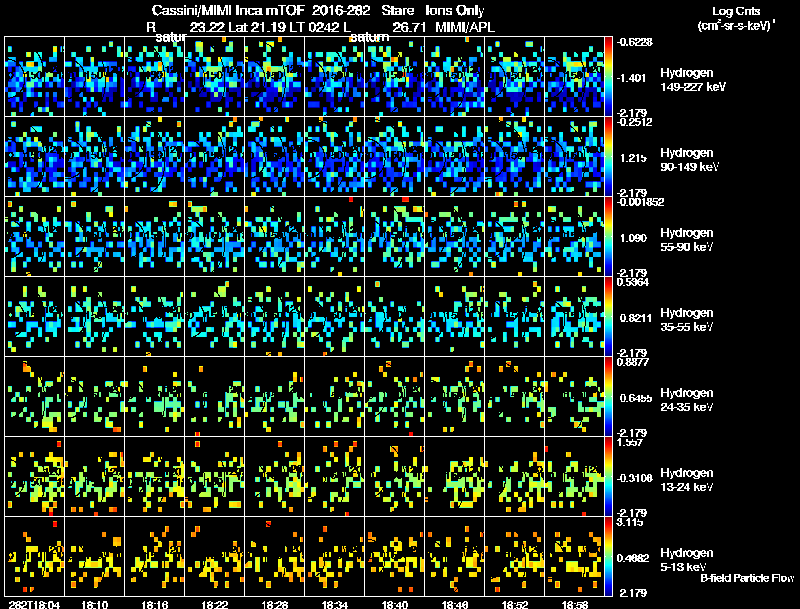Click the '-0.3108' colorbar value
Screen dimensions: 800x609
coord(634,478)
